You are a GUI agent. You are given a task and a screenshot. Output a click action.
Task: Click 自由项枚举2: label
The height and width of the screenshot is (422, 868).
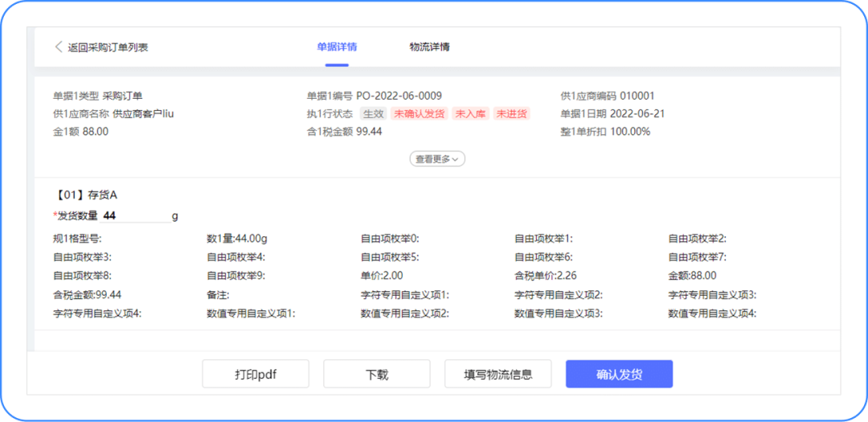698,239
